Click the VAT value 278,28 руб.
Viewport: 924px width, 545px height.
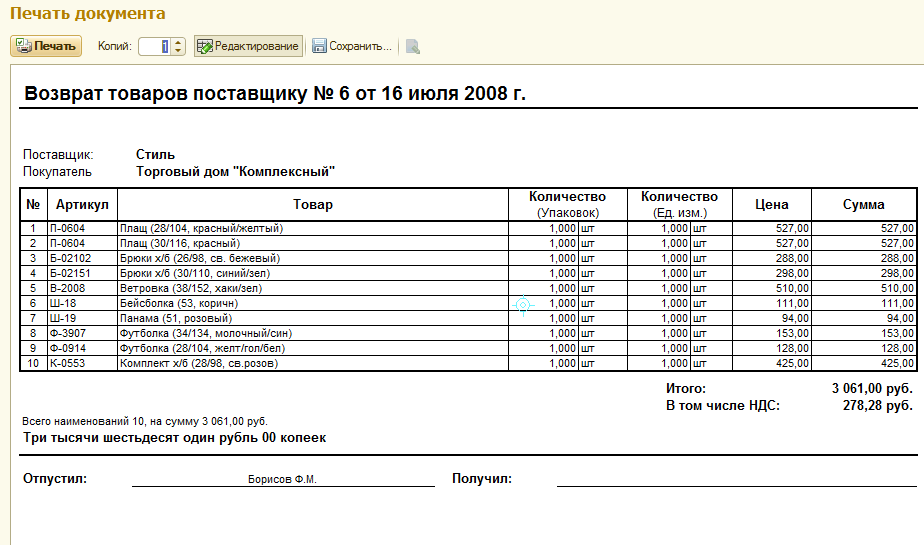[x=877, y=405]
